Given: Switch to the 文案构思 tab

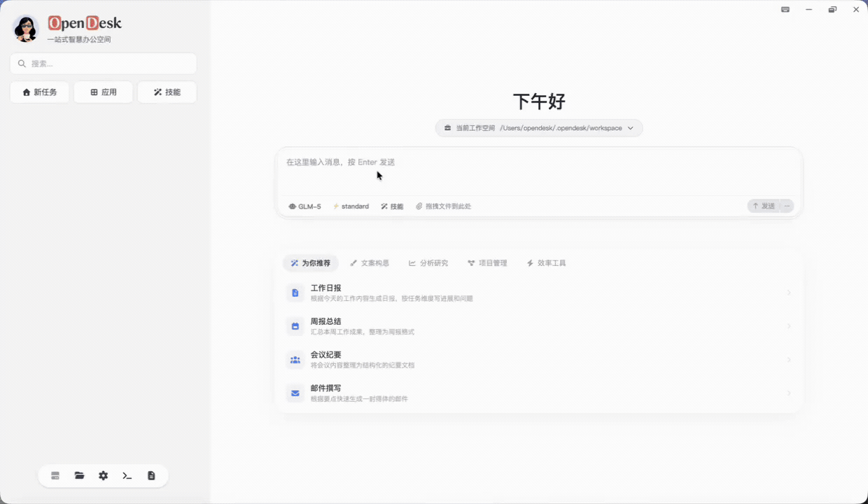Looking at the screenshot, I should point(370,263).
